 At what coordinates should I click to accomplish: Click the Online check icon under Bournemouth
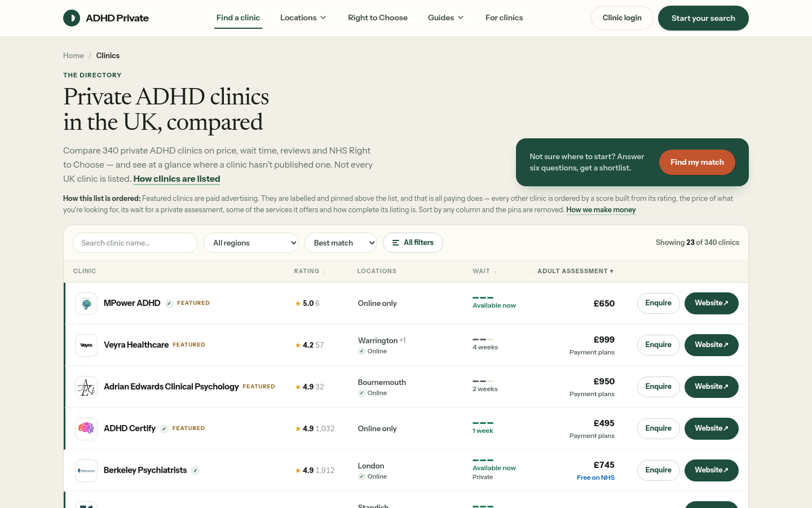361,393
